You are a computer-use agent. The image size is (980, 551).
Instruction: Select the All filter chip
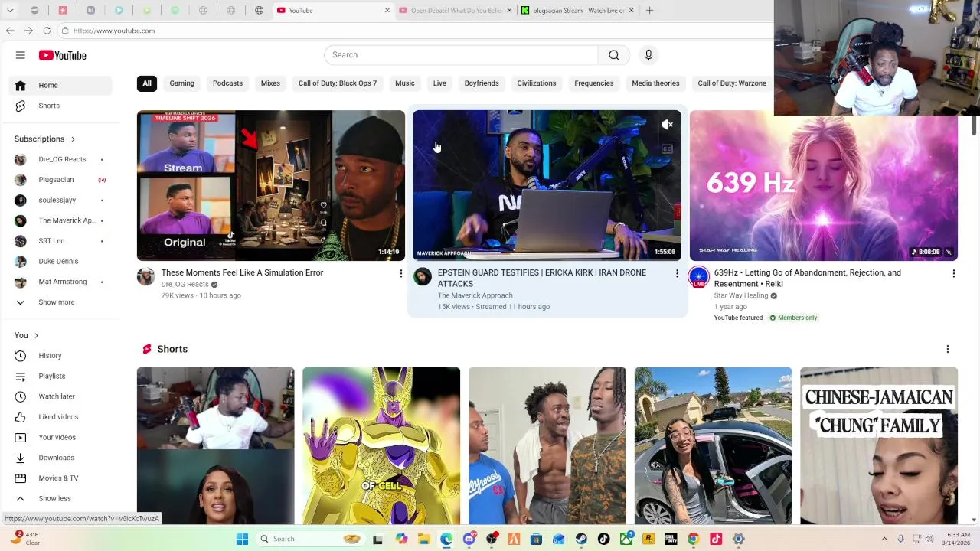pos(147,83)
